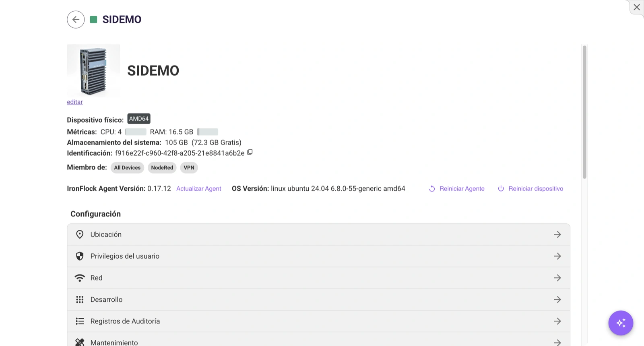Click the editar link under device image
Viewport: 644px width, 346px height.
(x=75, y=102)
